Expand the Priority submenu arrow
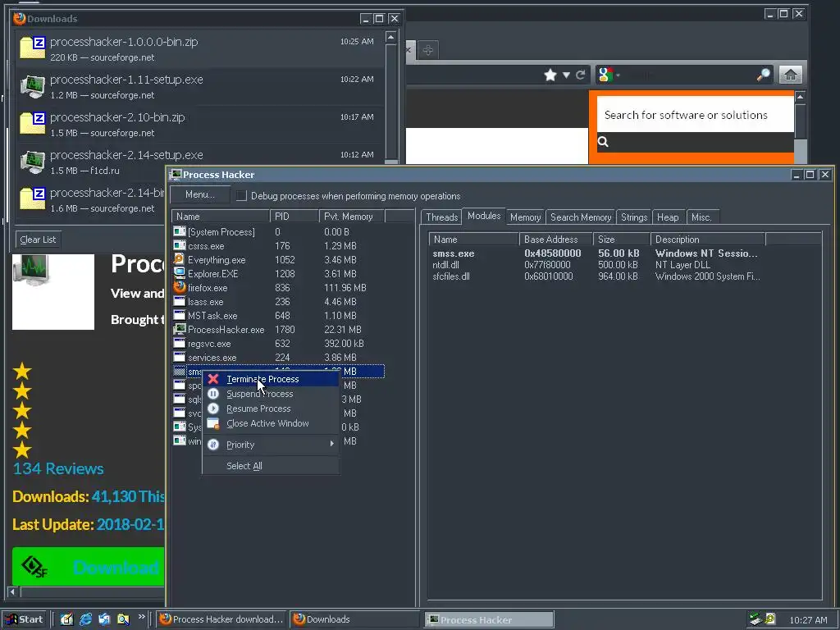The height and width of the screenshot is (630, 840). [332, 444]
